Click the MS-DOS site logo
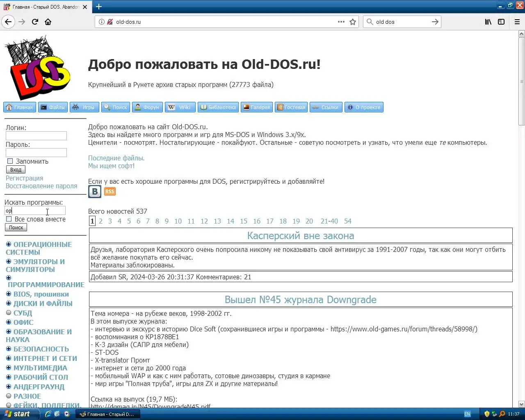The width and height of the screenshot is (525, 420). (37, 68)
